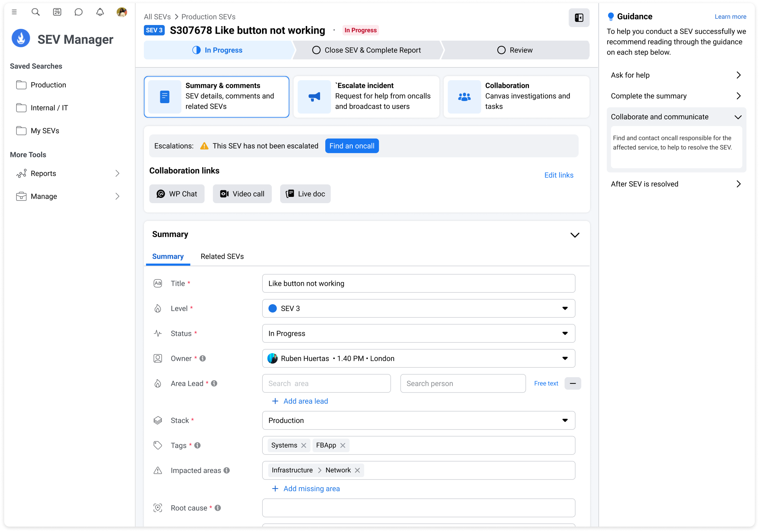759x532 pixels.
Task: Open the Level SEV 3 dropdown
Action: [x=418, y=308]
